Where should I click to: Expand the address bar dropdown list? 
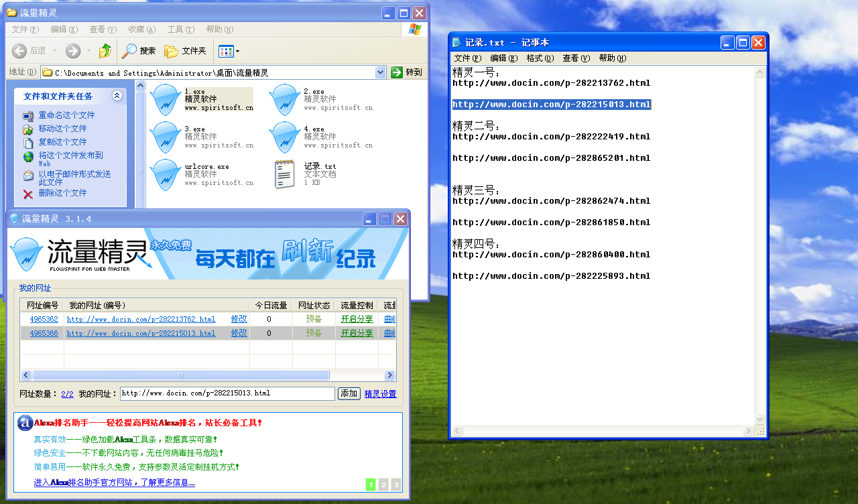pos(381,72)
